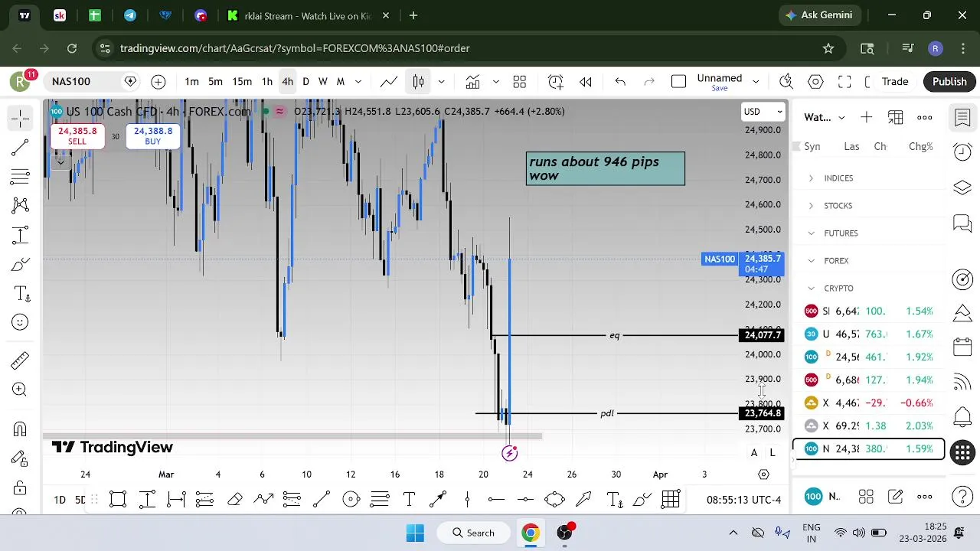Click the compare or add symbol plus icon

coord(158,82)
